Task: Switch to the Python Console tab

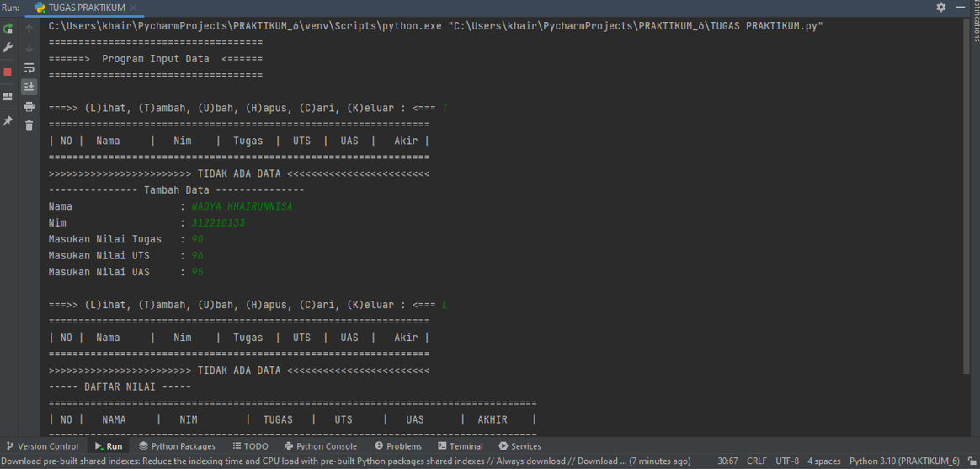Action: (x=321, y=446)
